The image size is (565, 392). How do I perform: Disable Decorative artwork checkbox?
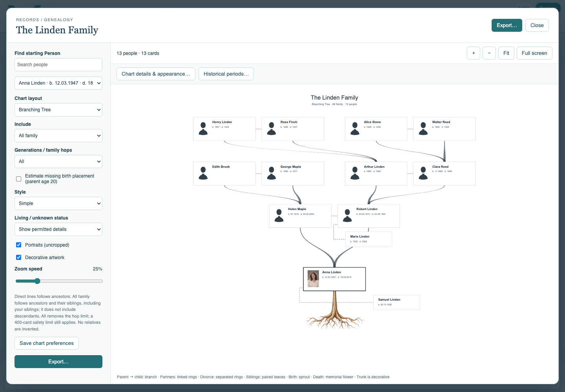click(18, 258)
